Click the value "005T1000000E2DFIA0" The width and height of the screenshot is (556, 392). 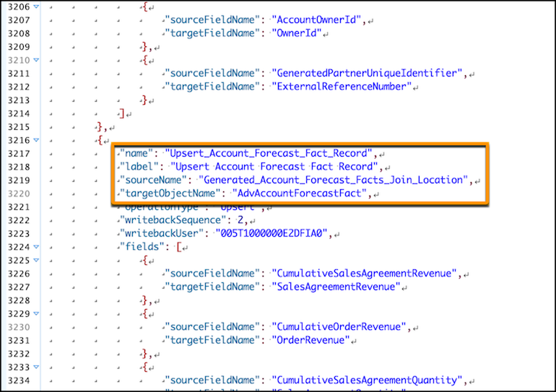click(272, 234)
